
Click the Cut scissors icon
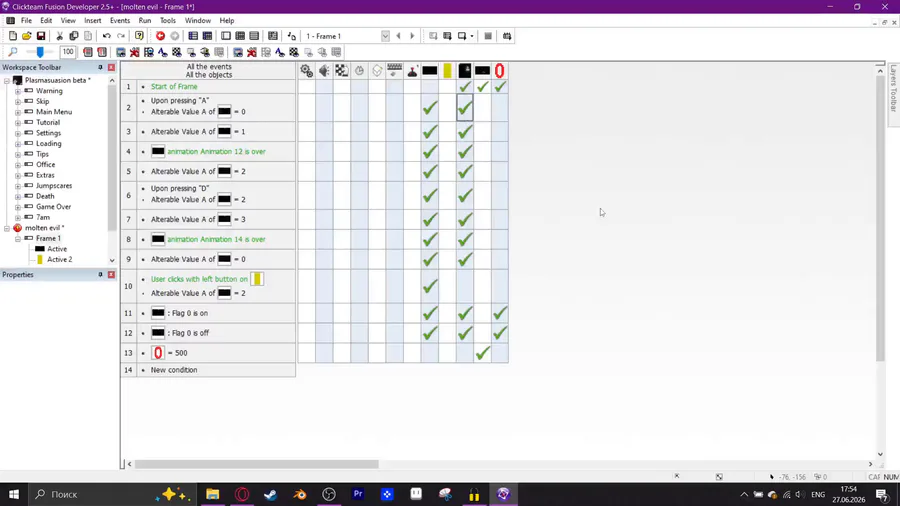(x=59, y=36)
